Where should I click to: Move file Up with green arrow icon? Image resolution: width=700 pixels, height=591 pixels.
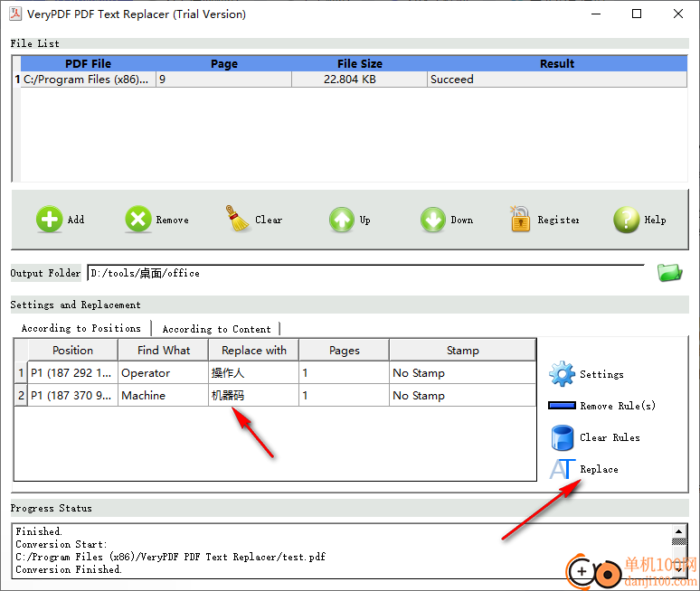[342, 220]
